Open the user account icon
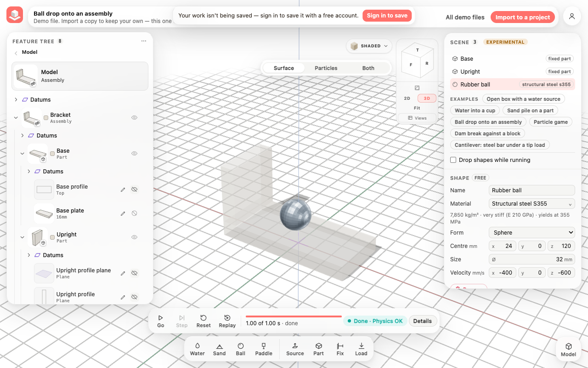 pos(572,16)
